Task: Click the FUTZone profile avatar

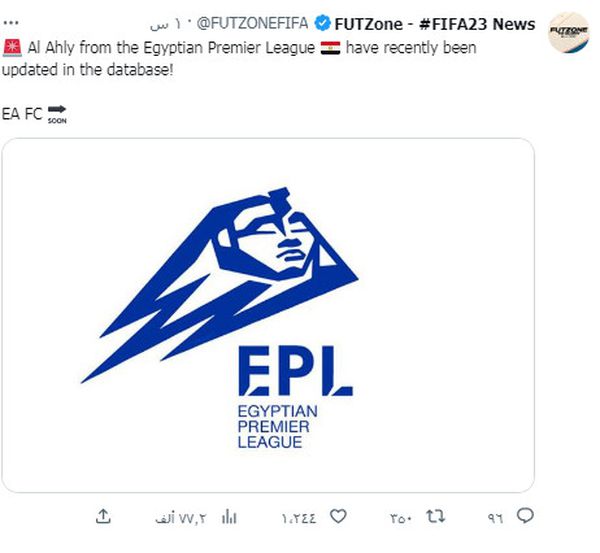Action: pos(569,34)
